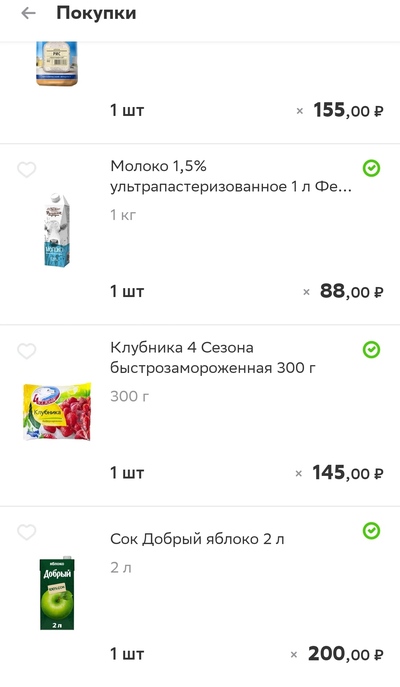Click the 145,00 ₽ strawberry price
400x687 pixels.
348,473
